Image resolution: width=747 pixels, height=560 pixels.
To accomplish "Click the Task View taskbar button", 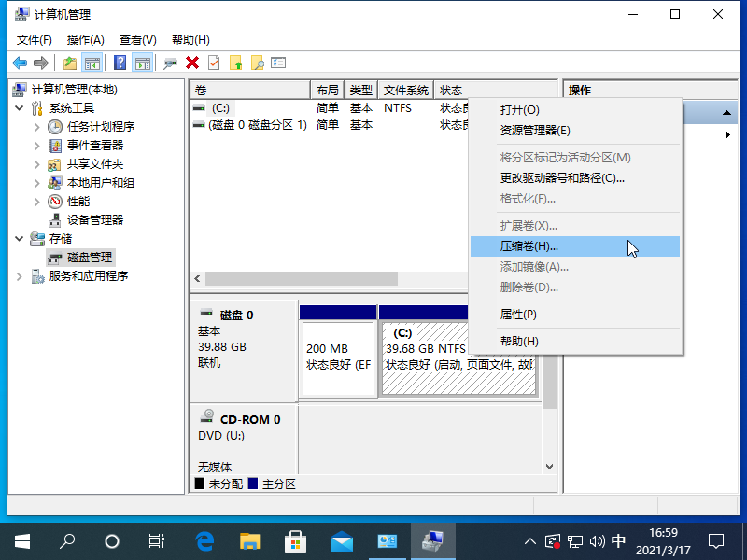I will point(158,540).
